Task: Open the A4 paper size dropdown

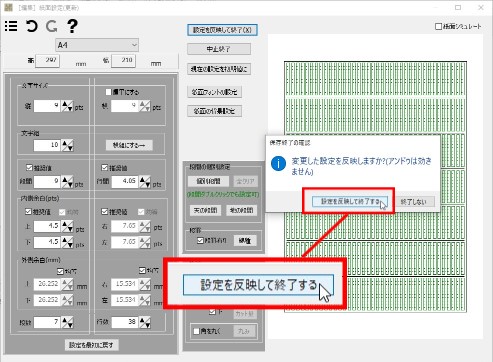Action: 97,45
